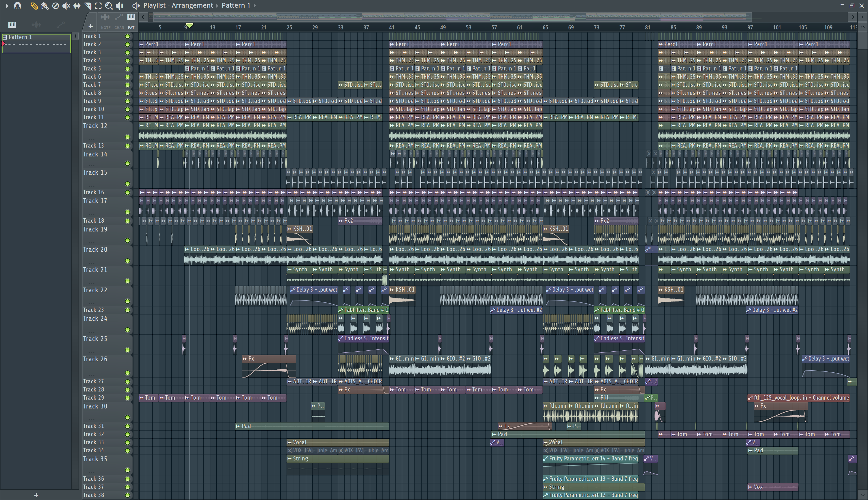
Task: Select the Select marquee tool
Action: (98, 6)
